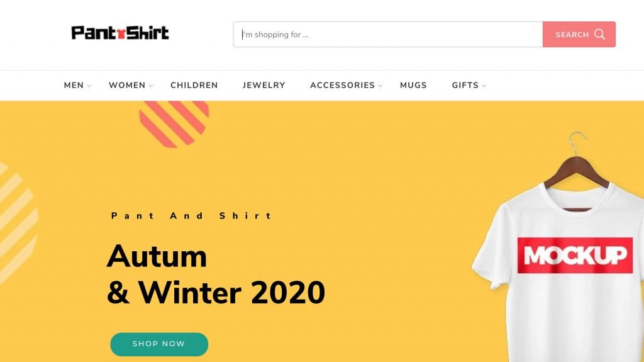The height and width of the screenshot is (362, 644).
Task: Open the MUGS category
Action: (413, 85)
